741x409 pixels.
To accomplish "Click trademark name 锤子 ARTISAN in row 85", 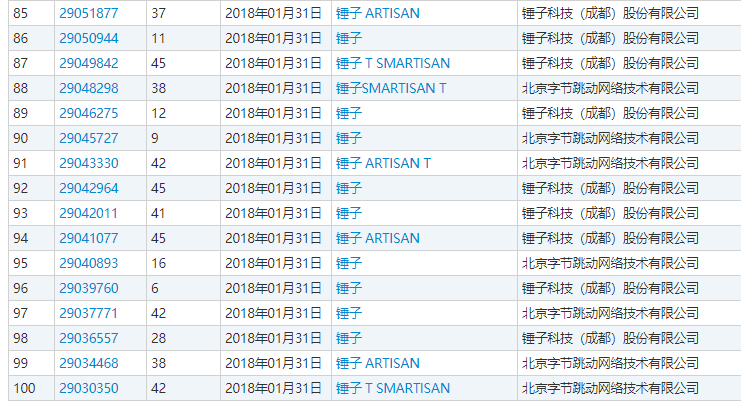I will click(378, 13).
